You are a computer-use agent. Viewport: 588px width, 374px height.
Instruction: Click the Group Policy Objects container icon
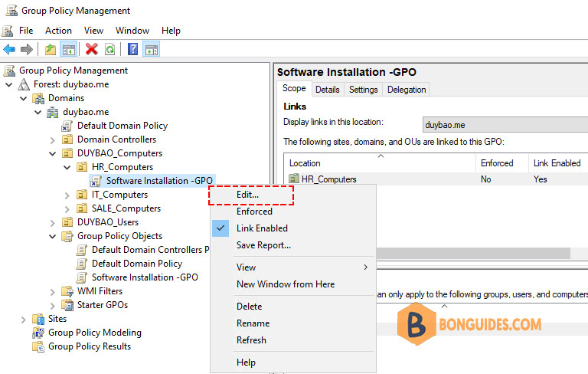67,236
